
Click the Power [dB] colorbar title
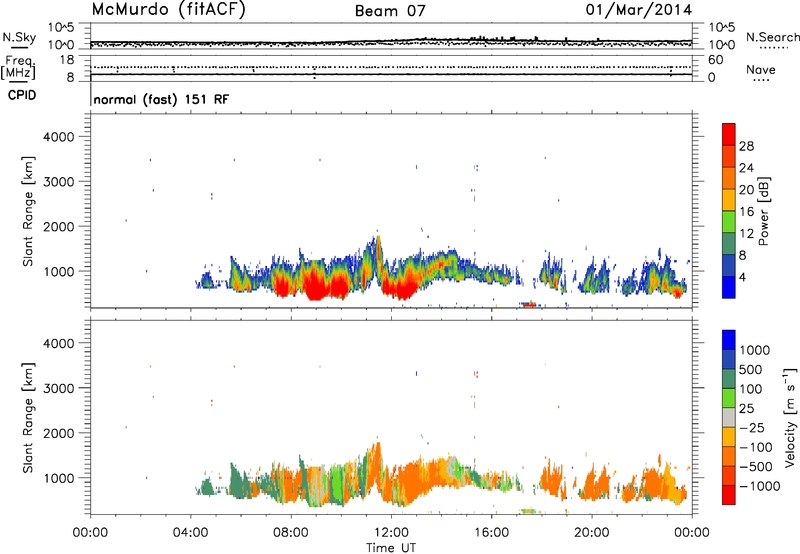point(764,211)
